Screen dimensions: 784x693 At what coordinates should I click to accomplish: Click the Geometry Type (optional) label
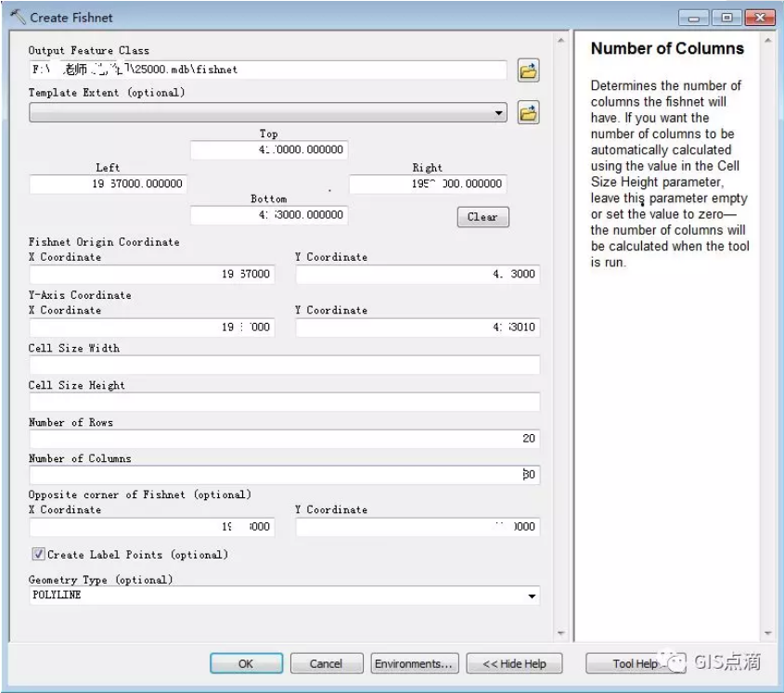click(100, 580)
